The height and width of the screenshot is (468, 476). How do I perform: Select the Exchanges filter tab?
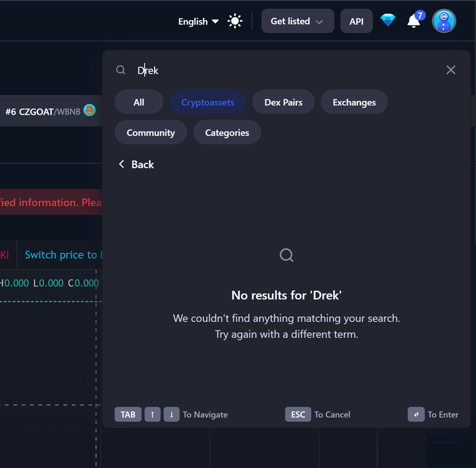[354, 102]
